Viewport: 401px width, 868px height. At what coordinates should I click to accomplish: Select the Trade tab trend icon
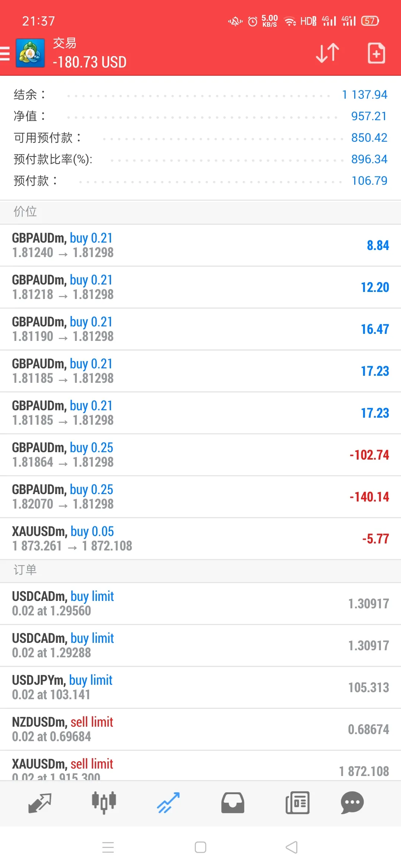[x=168, y=803]
